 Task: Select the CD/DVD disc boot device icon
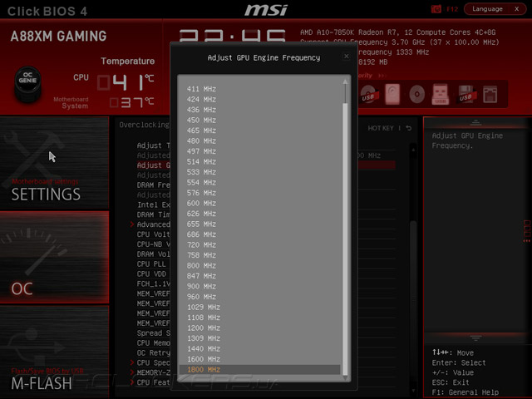click(x=416, y=94)
